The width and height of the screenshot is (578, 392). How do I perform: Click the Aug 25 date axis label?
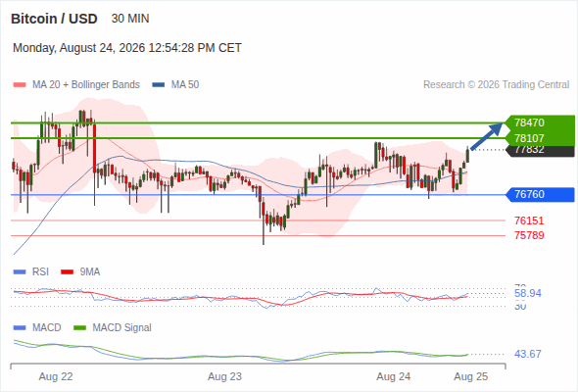pos(471,376)
